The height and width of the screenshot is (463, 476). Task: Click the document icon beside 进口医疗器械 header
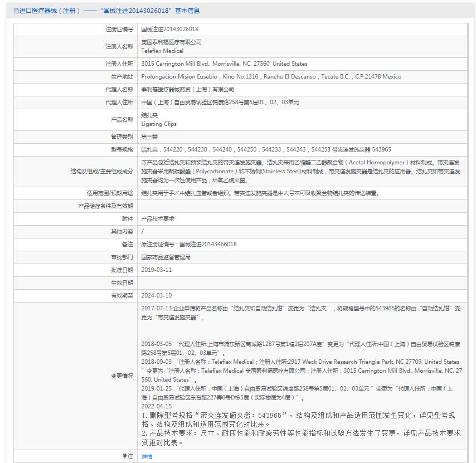[x=16, y=11]
